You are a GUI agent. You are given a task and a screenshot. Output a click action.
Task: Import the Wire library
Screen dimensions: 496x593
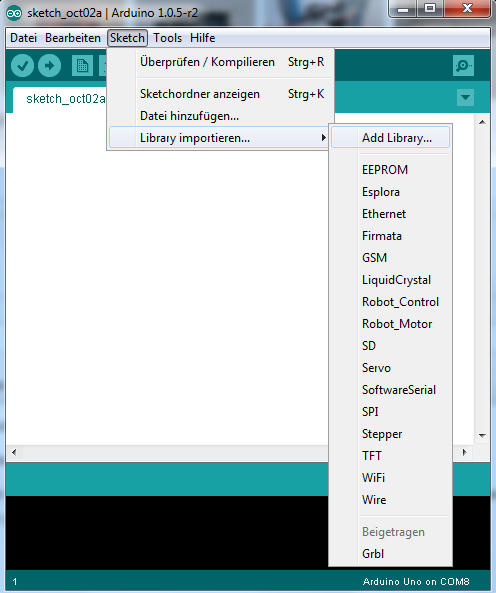coord(391,499)
